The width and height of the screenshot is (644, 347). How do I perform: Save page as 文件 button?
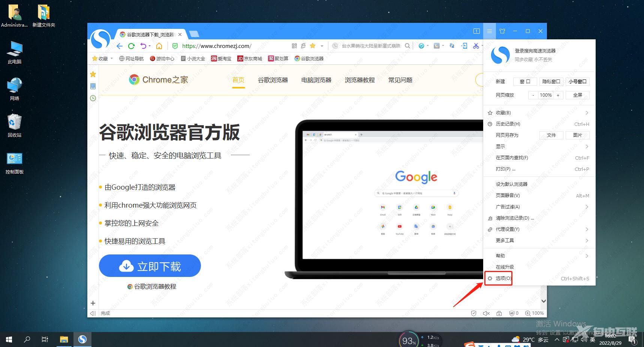(551, 135)
